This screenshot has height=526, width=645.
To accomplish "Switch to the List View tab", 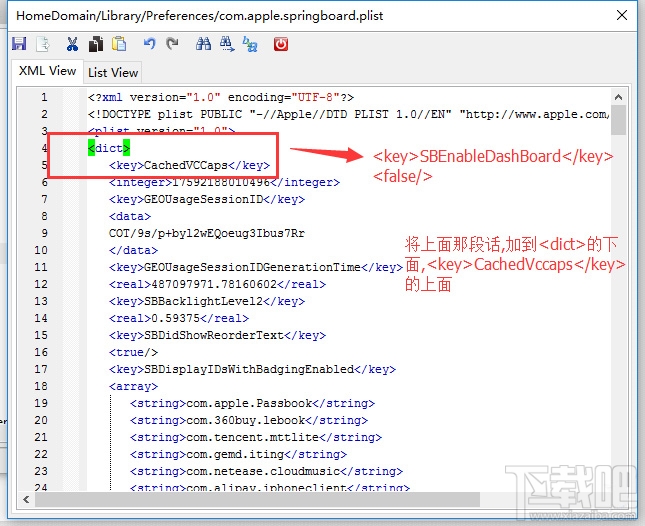I will 113,72.
